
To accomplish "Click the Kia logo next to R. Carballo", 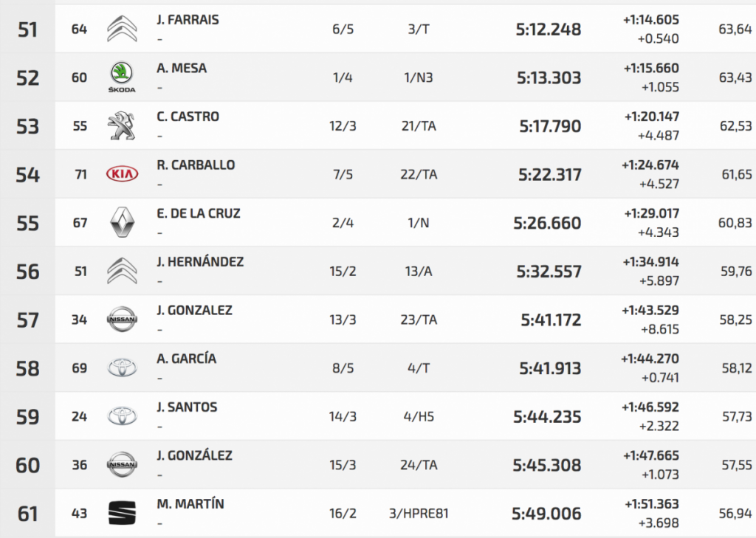I will tap(122, 174).
